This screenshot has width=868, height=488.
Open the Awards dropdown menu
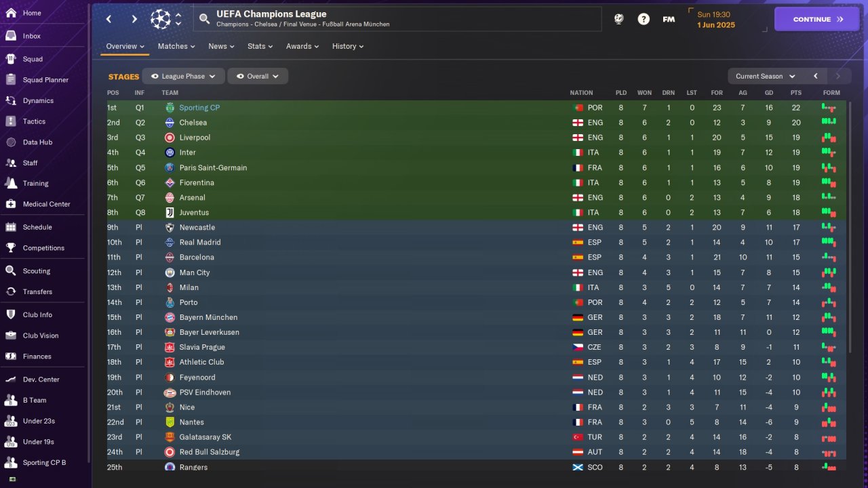click(x=302, y=46)
